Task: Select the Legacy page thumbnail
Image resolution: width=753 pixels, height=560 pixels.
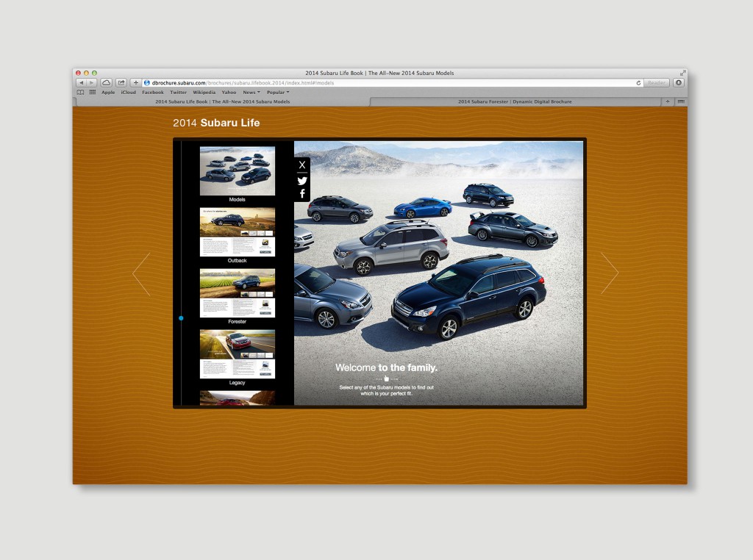Action: click(238, 354)
